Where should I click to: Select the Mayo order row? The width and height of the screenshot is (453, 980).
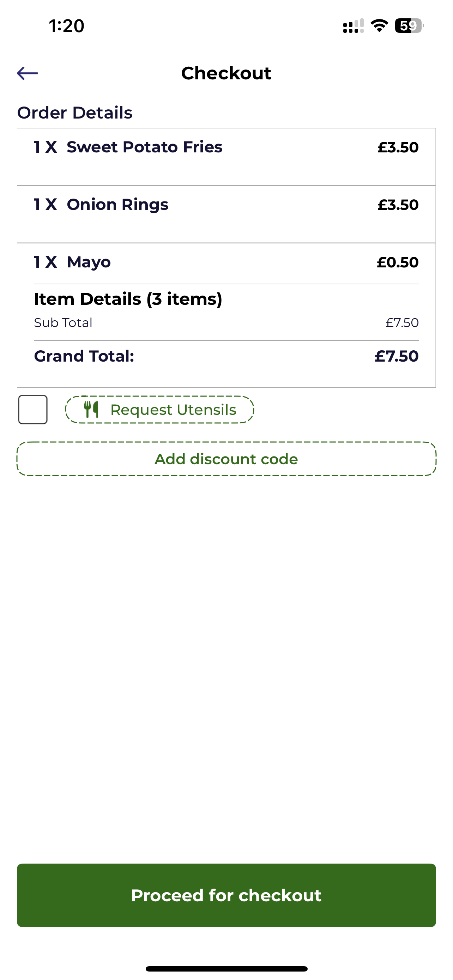[x=226, y=262]
